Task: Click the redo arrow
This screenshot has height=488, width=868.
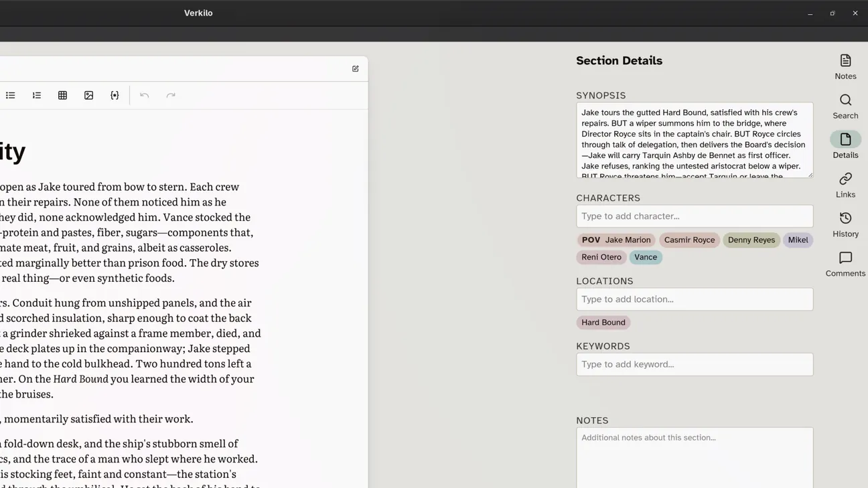Action: [171, 96]
